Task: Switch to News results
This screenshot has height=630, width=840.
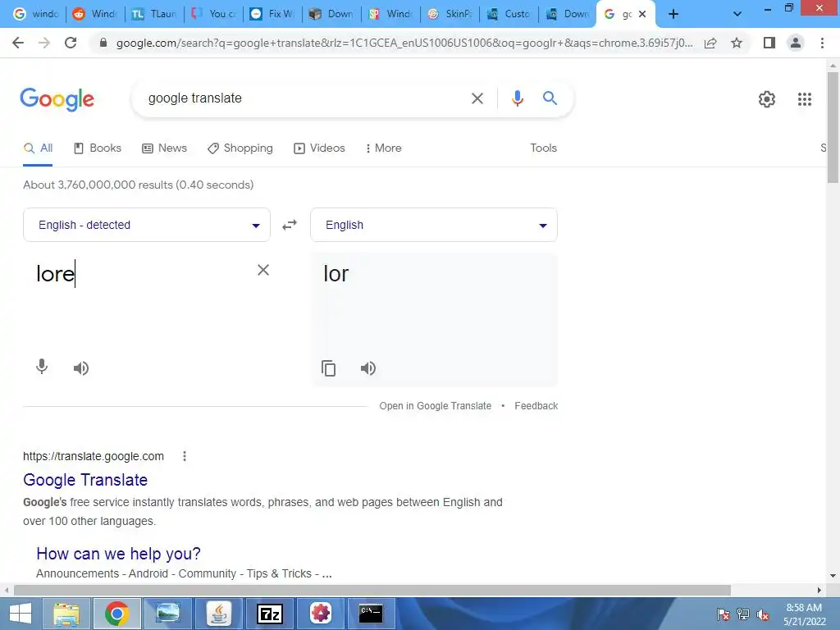Action: (x=164, y=148)
